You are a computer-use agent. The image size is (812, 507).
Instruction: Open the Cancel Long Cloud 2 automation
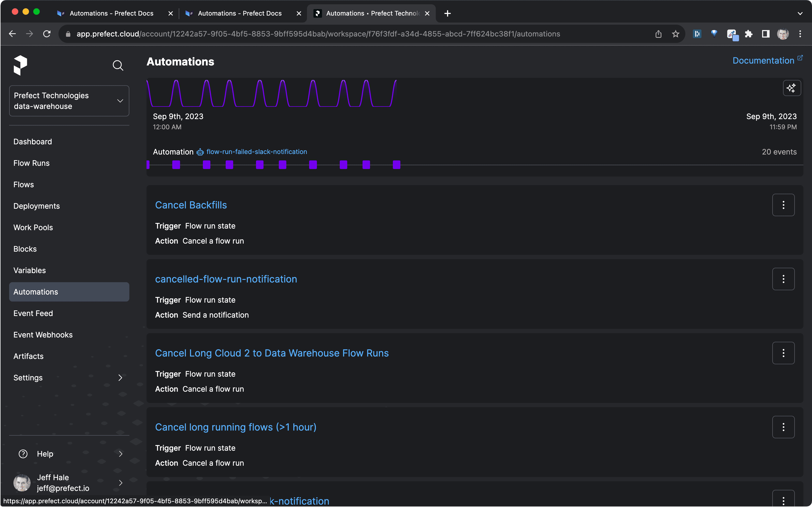(272, 353)
